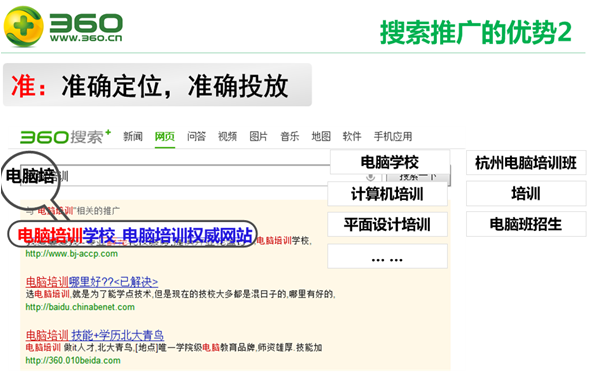The image size is (593, 372).
Task: Click the microphone voice search icon
Action: pyautogui.click(x=371, y=177)
